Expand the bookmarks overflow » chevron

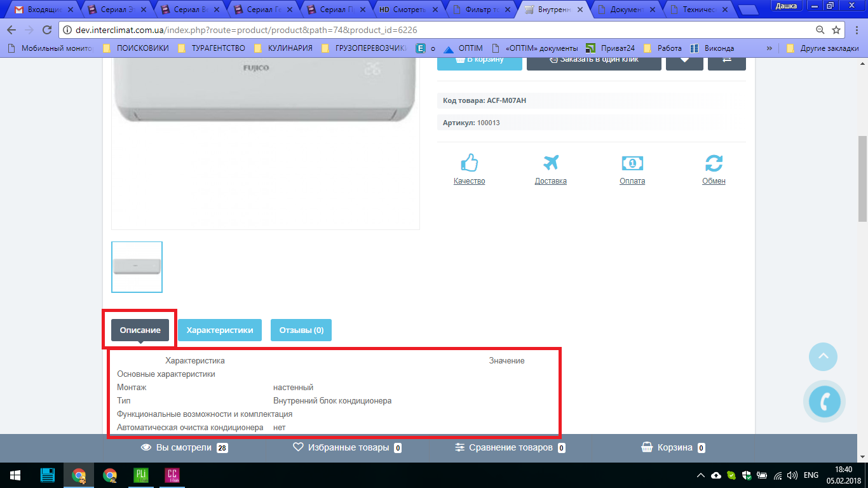tap(770, 48)
